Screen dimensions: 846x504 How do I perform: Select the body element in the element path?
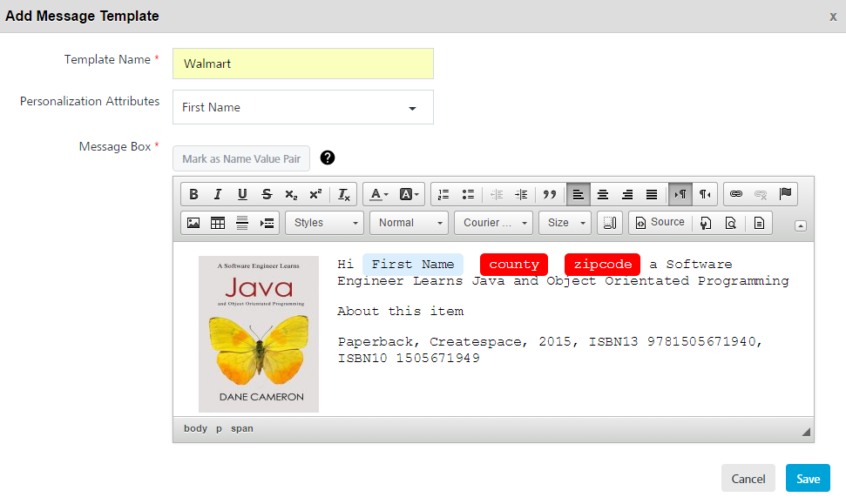pos(194,427)
